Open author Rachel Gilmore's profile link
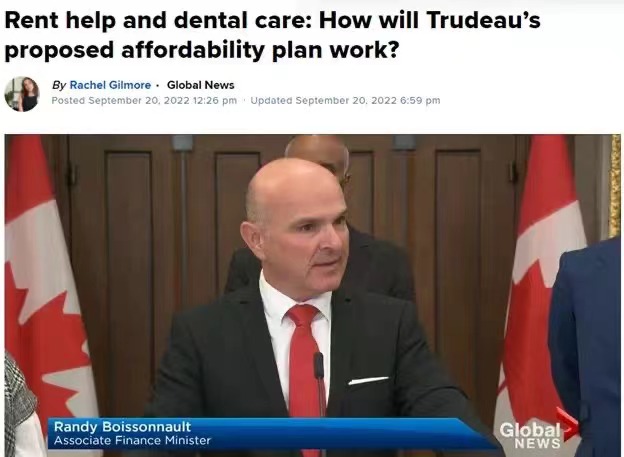 tap(110, 85)
